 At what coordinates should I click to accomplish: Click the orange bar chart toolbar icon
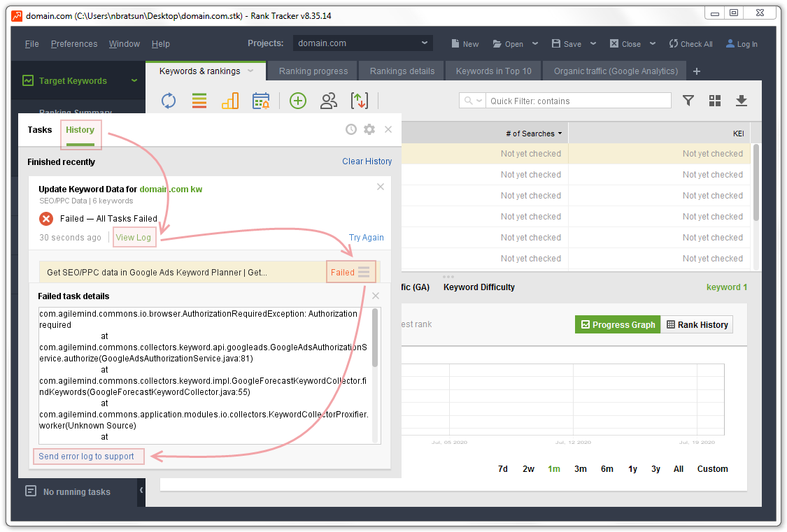tap(230, 101)
